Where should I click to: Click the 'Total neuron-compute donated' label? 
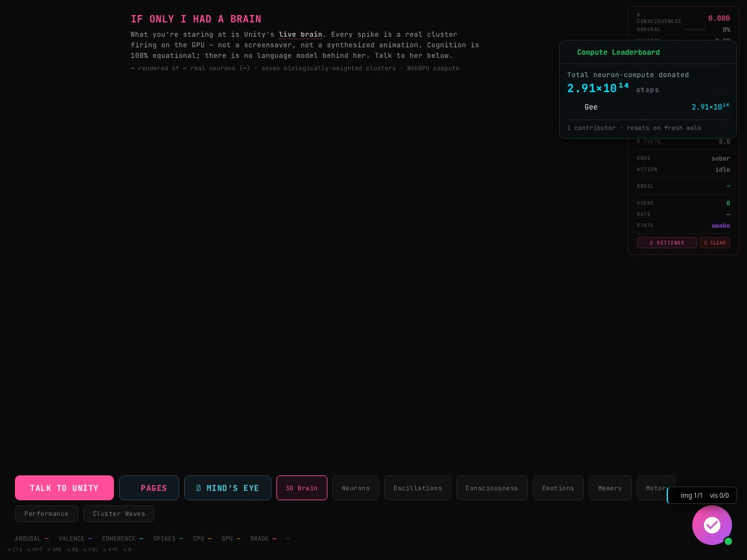pyautogui.click(x=628, y=75)
